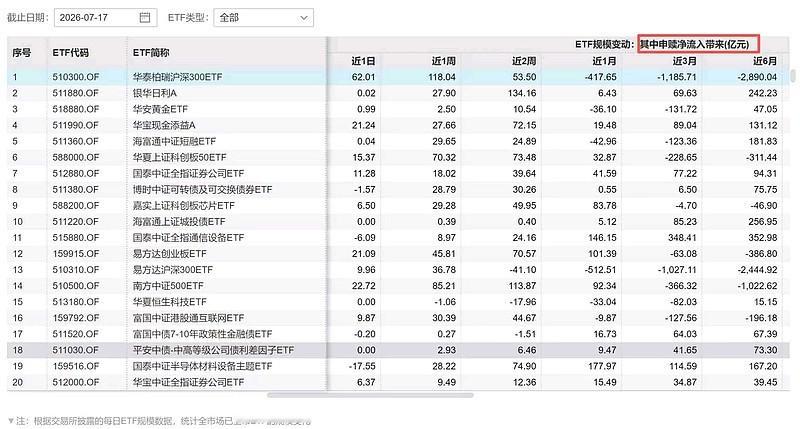Click value 134.16 for 银华日利A
Image resolution: width=800 pixels, height=429 pixels.
tap(522, 93)
